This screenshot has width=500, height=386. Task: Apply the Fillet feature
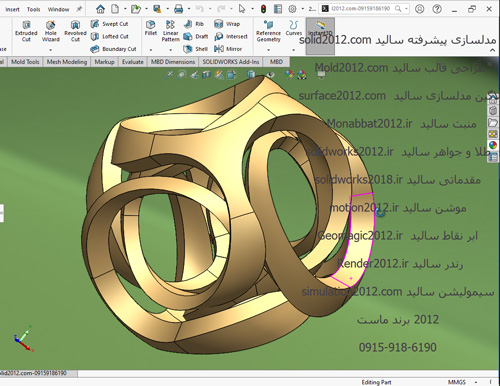(x=151, y=28)
